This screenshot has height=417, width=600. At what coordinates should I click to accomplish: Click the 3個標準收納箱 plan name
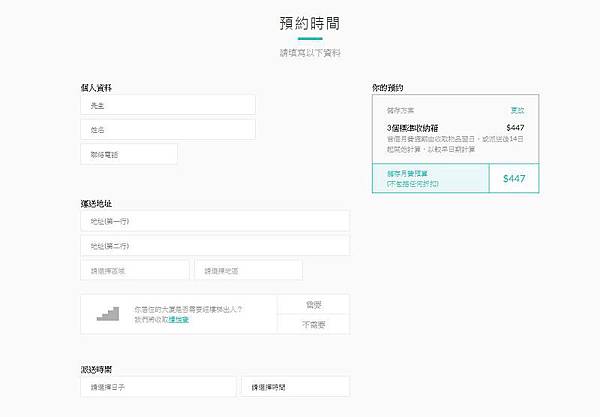pyautogui.click(x=412, y=128)
